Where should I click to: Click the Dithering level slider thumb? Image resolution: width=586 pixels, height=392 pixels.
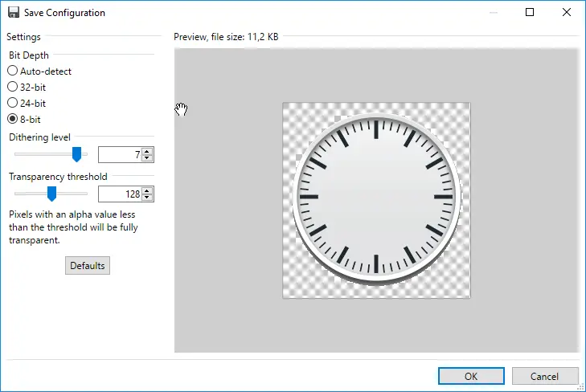click(x=77, y=153)
